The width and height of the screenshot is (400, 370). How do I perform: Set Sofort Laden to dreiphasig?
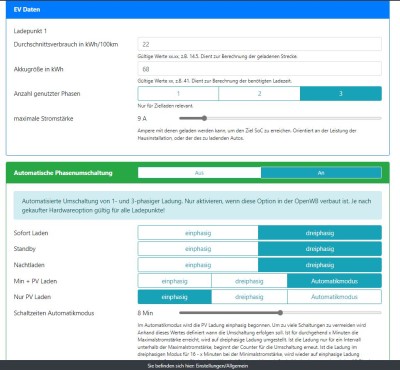pos(320,233)
